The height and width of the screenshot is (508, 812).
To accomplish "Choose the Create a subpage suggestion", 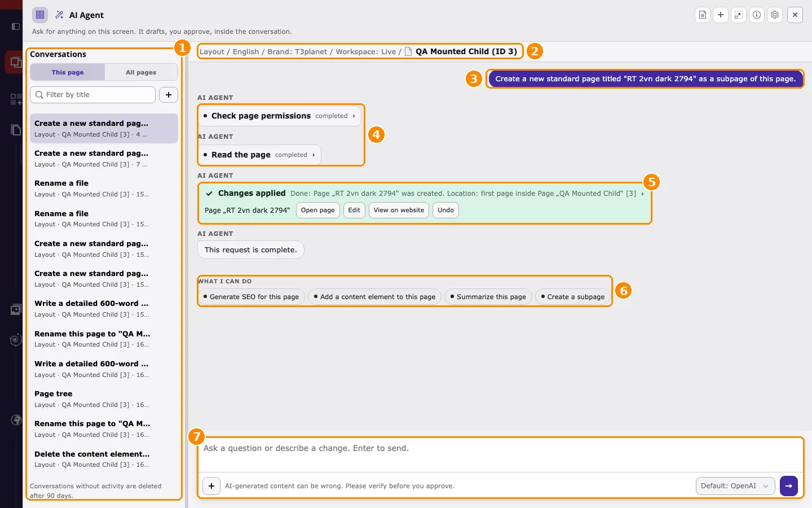I will [573, 297].
